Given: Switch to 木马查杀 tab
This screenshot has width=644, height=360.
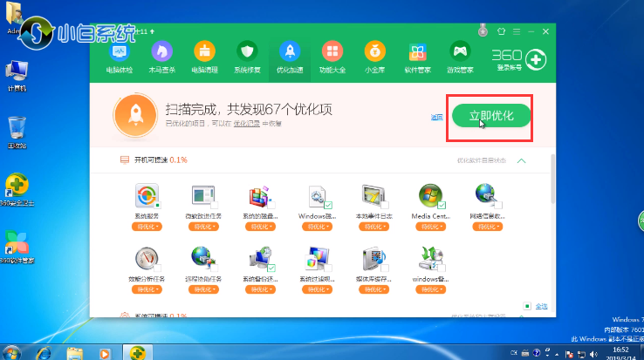Looking at the screenshot, I should [161, 58].
